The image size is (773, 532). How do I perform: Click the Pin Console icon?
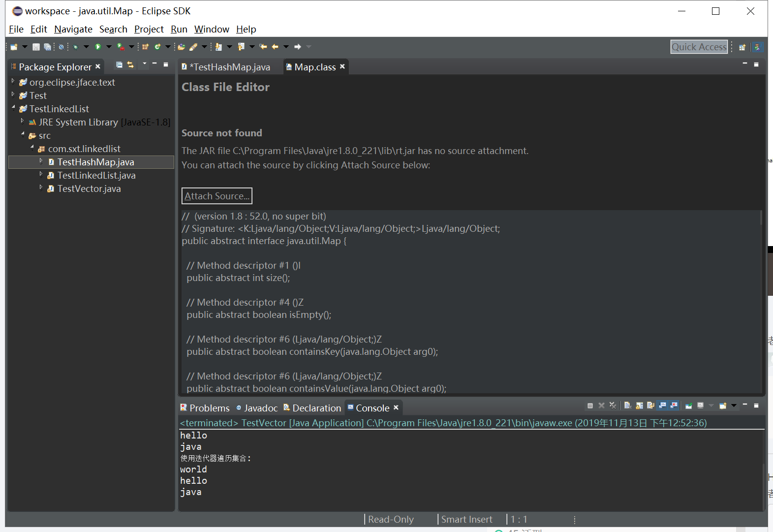(688, 406)
